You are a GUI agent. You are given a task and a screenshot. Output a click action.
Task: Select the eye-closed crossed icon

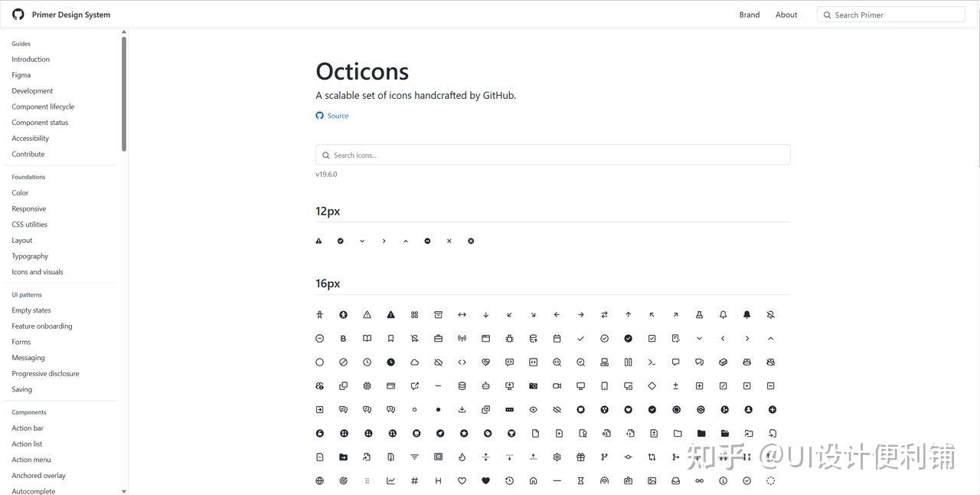[x=557, y=410]
